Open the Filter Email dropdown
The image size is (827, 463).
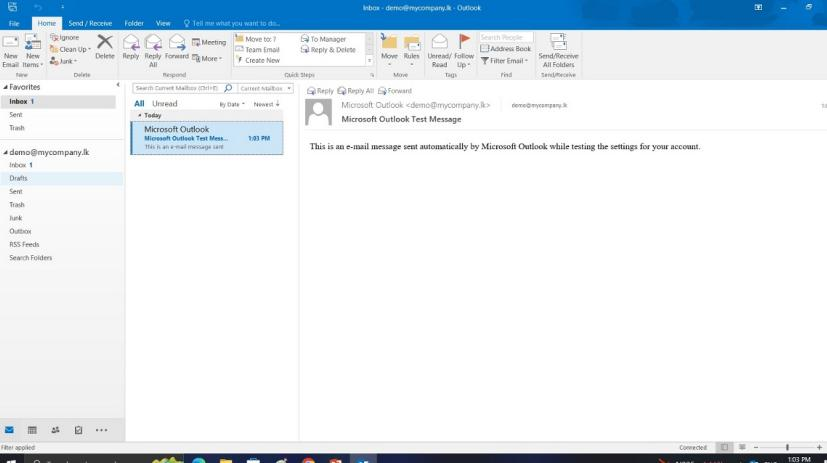[x=504, y=61]
